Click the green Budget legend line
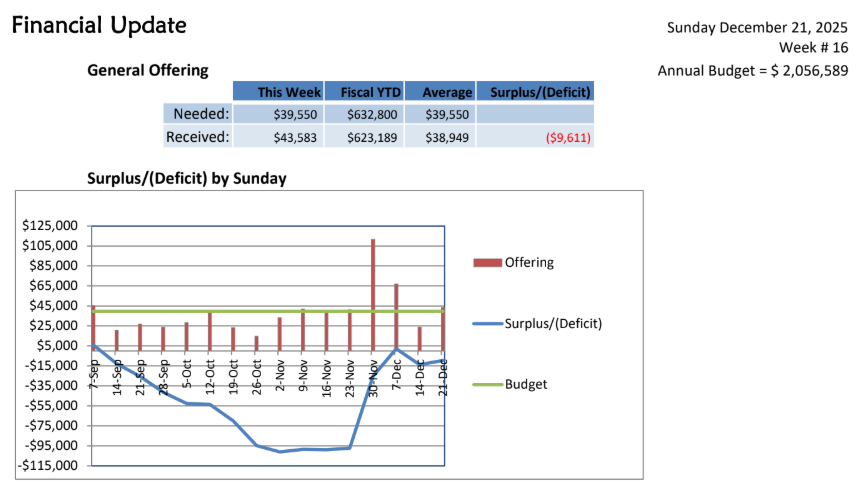 [x=487, y=384]
